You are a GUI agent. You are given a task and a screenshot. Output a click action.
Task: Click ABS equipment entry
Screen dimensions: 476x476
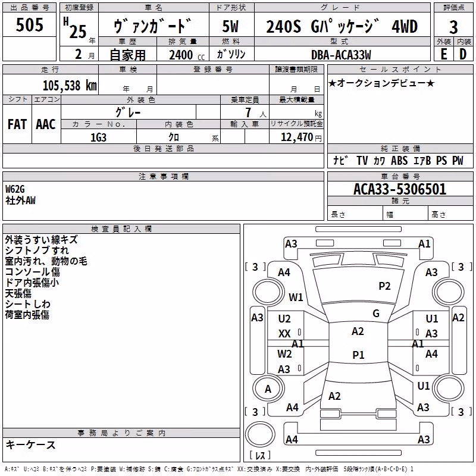(x=399, y=160)
